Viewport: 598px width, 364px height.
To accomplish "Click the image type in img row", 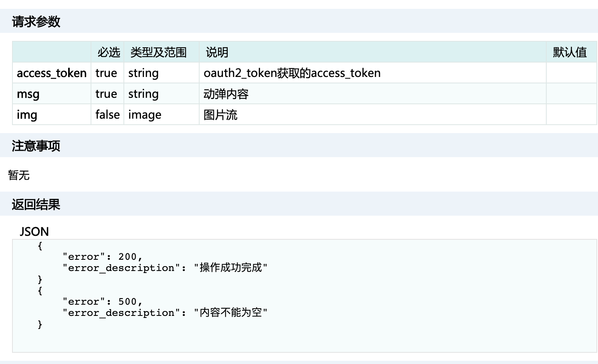I will click(145, 115).
